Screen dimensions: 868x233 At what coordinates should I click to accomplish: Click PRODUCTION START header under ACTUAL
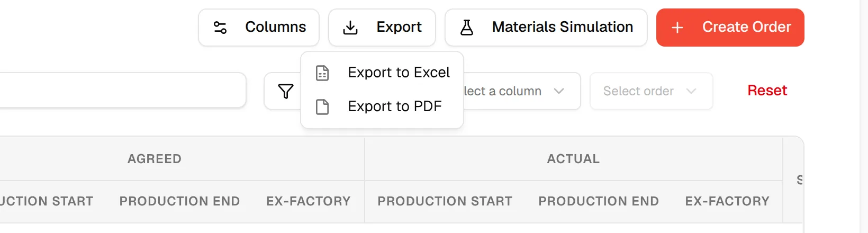(445, 201)
